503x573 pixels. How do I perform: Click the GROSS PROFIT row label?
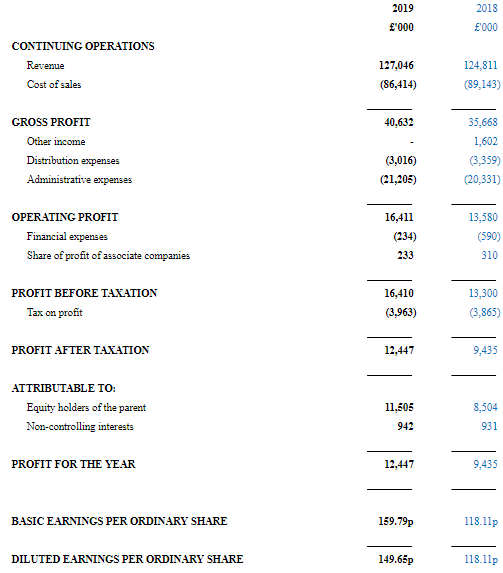click(x=51, y=122)
